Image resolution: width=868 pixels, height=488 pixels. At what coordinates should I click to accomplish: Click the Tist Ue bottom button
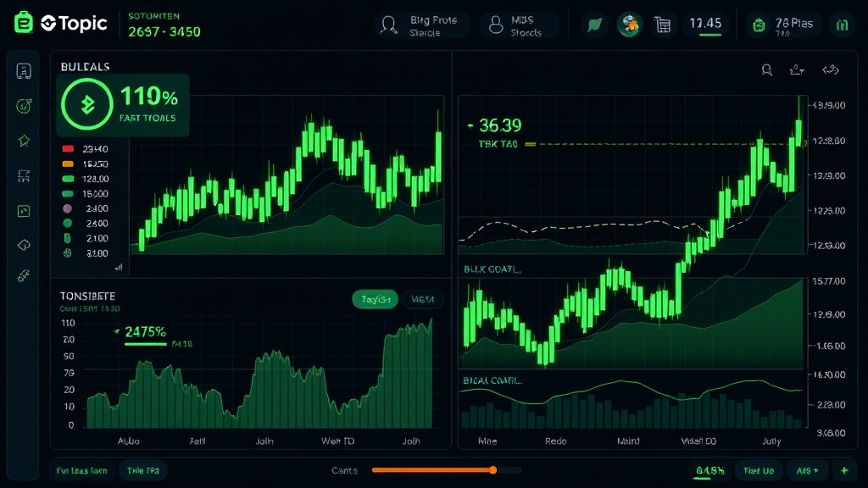coord(759,471)
